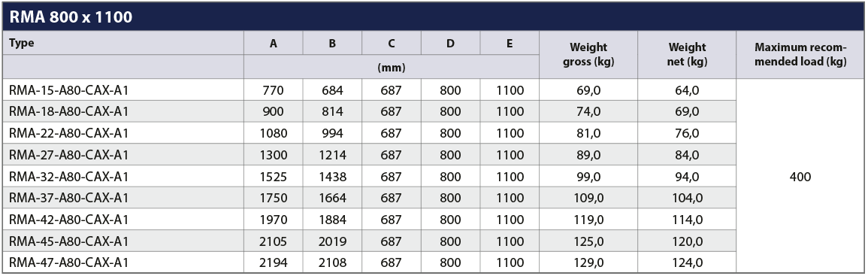The height and width of the screenshot is (276, 868).
Task: Click the A value 2194
Action: click(x=274, y=262)
